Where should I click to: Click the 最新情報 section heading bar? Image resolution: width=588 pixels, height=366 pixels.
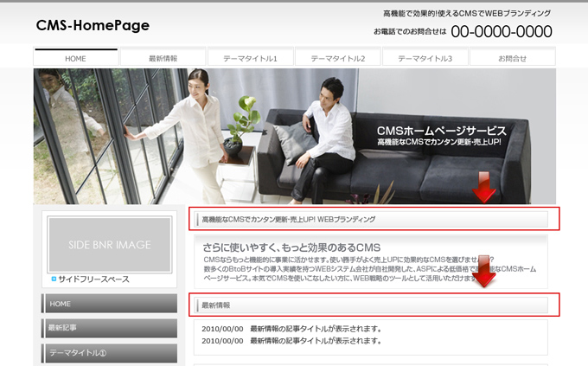372,305
